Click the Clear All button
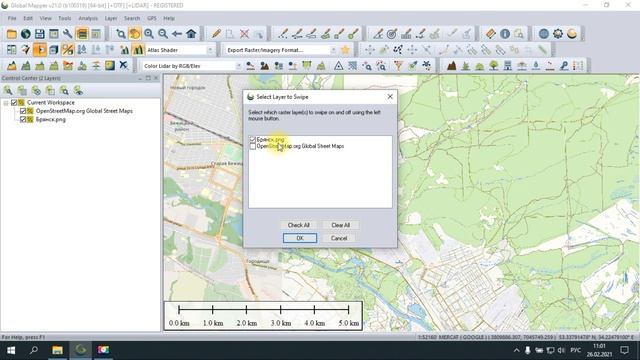 tap(340, 225)
